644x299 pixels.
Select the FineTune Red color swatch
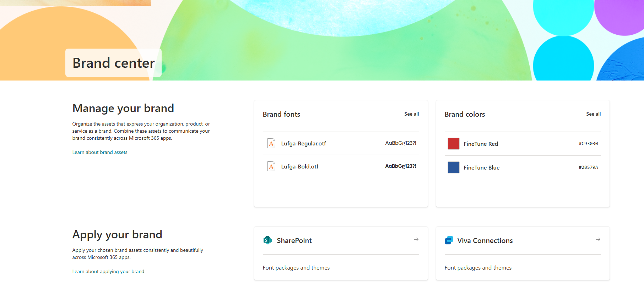tap(453, 144)
